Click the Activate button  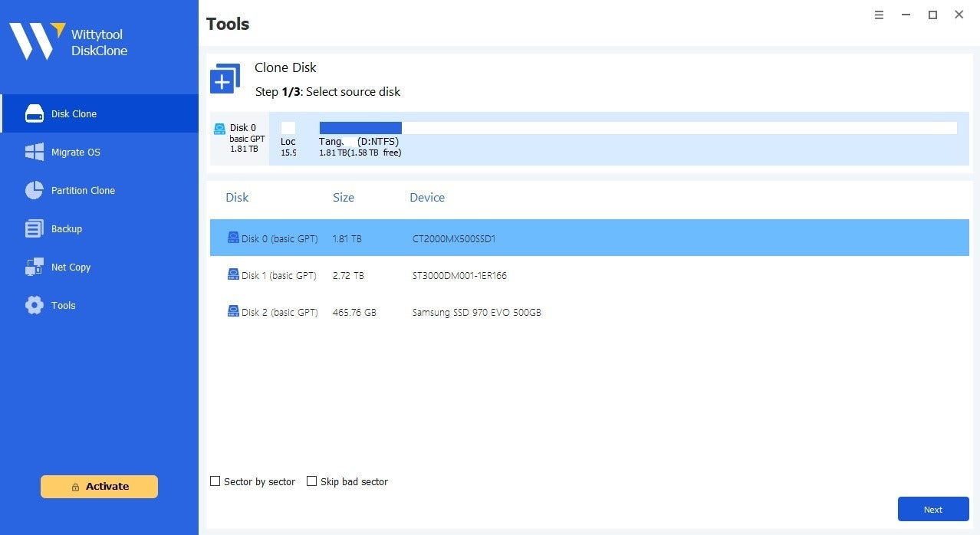click(x=99, y=487)
